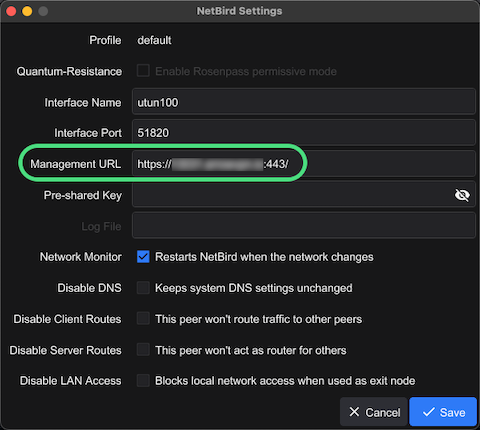
Task: Enable the Disable DNS checkbox
Action: [143, 288]
